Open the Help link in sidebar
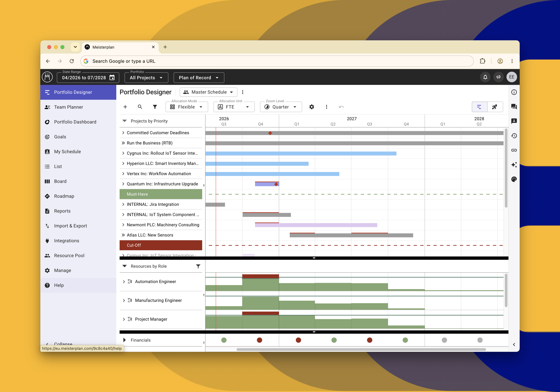 pos(78,285)
